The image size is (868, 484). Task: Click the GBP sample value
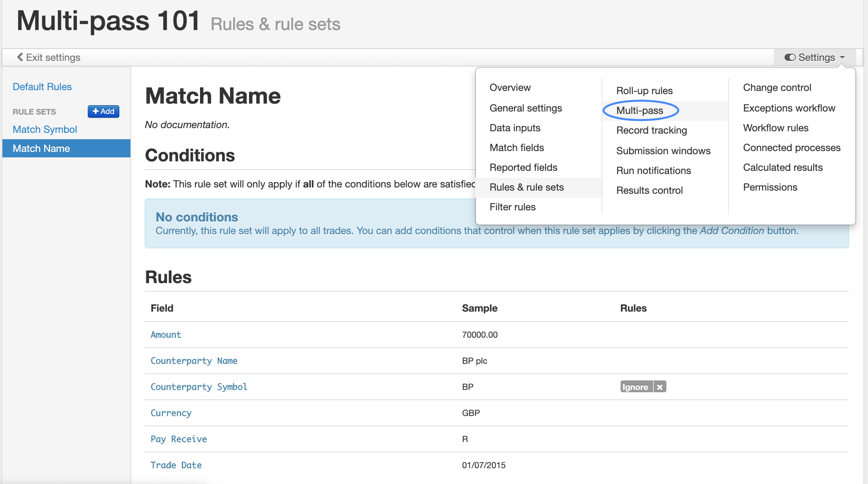pyautogui.click(x=471, y=413)
